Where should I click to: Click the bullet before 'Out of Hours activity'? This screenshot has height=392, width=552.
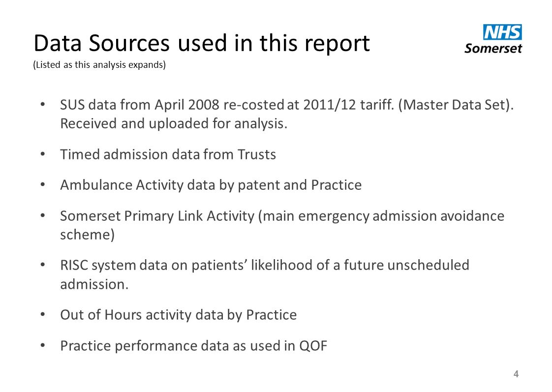point(43,315)
